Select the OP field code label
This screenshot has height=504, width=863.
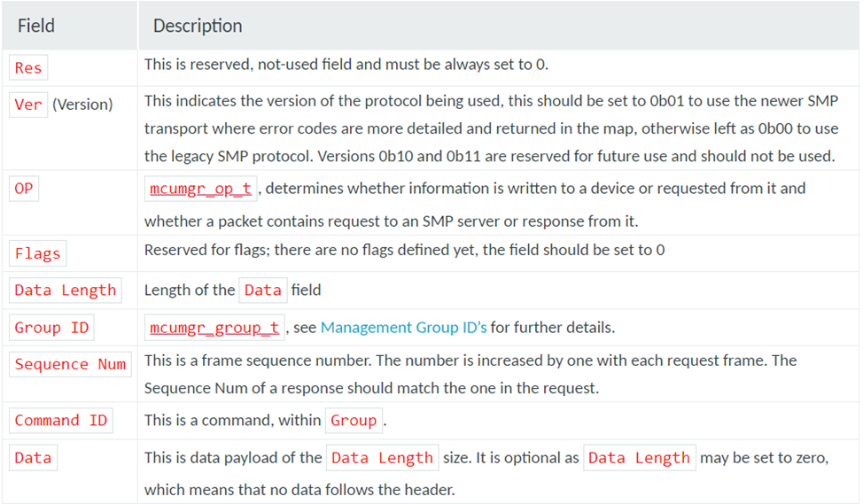pos(24,189)
